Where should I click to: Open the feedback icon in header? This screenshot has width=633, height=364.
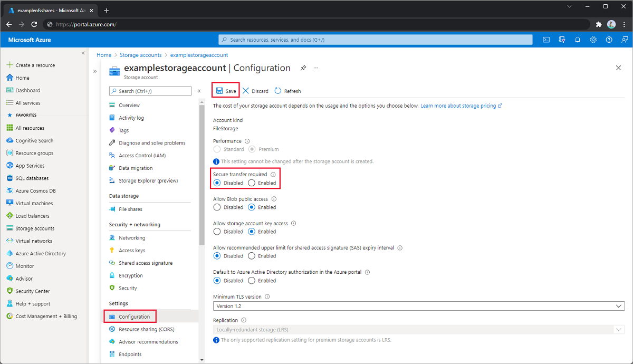tap(625, 40)
